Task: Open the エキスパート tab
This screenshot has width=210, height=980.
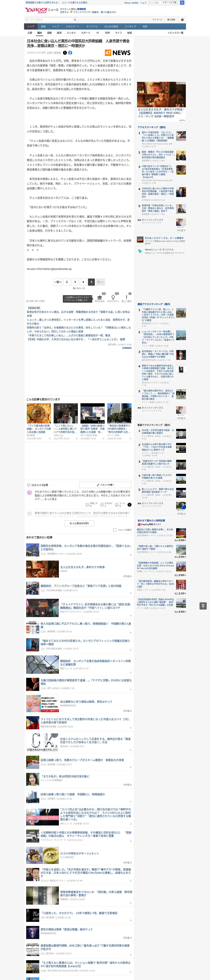Action: pyautogui.click(x=72, y=27)
